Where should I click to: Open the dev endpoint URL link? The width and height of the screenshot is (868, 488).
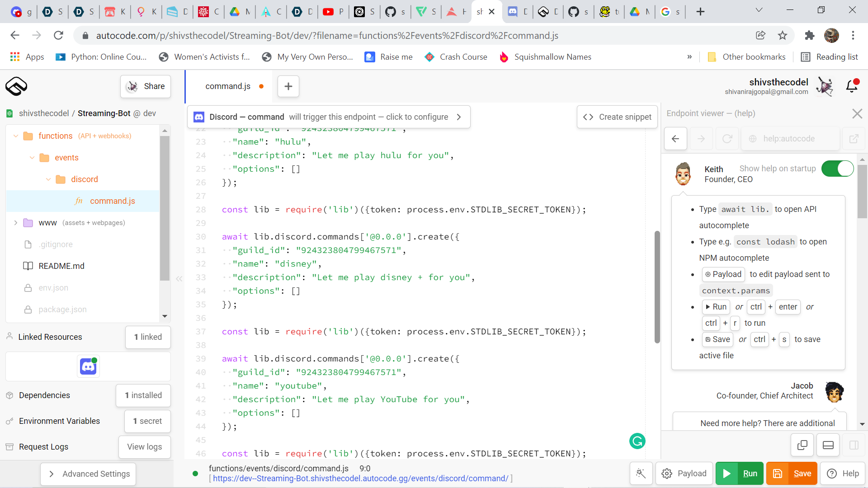[360, 478]
